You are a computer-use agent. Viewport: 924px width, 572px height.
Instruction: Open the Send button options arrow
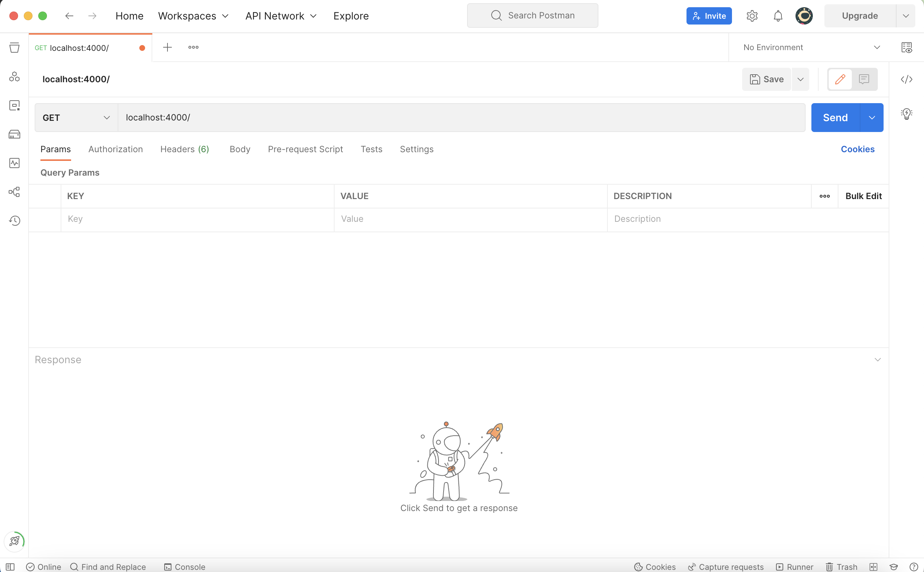[872, 118]
